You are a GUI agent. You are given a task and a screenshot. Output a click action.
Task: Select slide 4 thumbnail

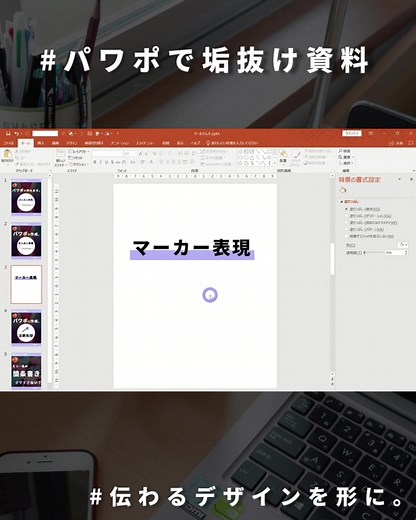26,328
